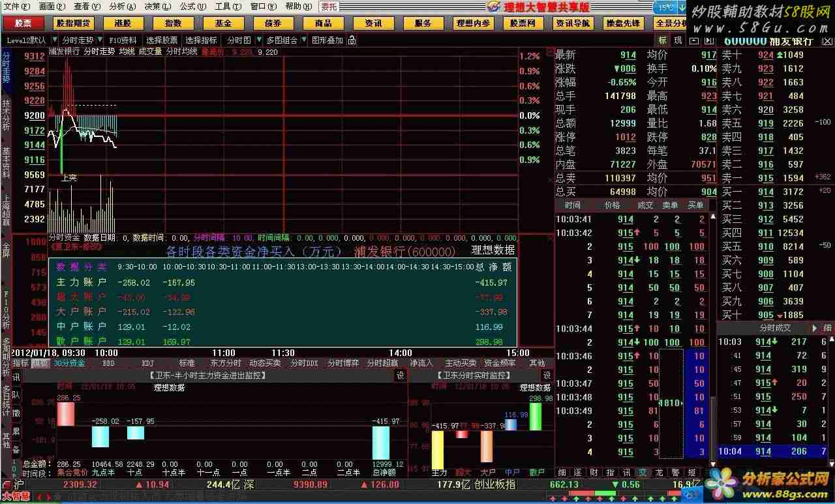Switch to the 动态买卖 indicator tab
Screen dimensions: 835x504
point(265,363)
